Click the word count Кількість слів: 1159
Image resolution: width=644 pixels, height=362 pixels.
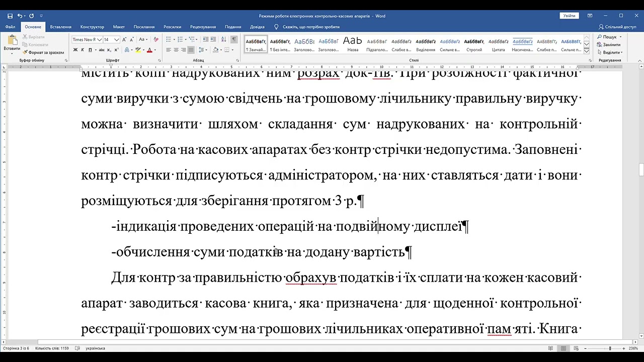pyautogui.click(x=52, y=348)
